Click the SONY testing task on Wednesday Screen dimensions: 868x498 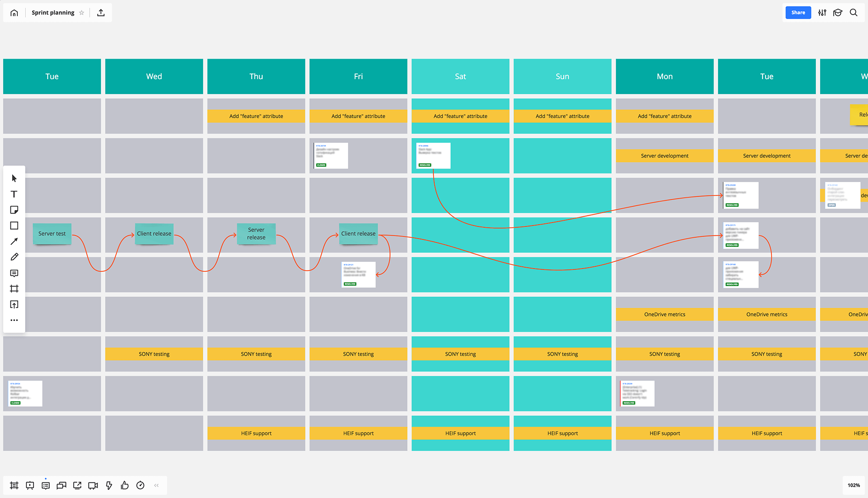pyautogui.click(x=154, y=354)
